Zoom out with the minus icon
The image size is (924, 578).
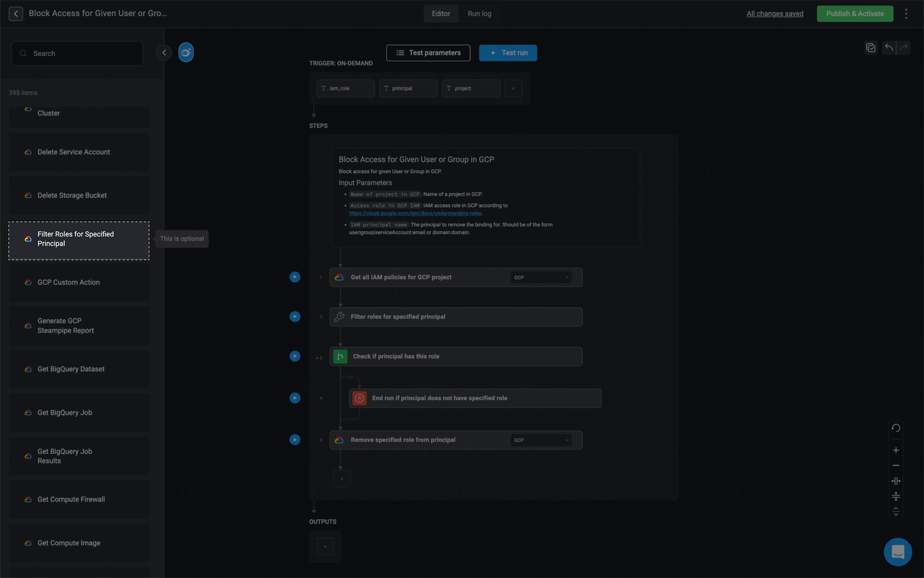[x=896, y=466]
